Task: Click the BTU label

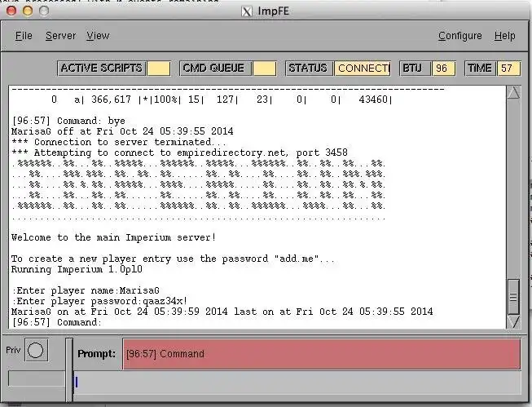Action: (415, 68)
